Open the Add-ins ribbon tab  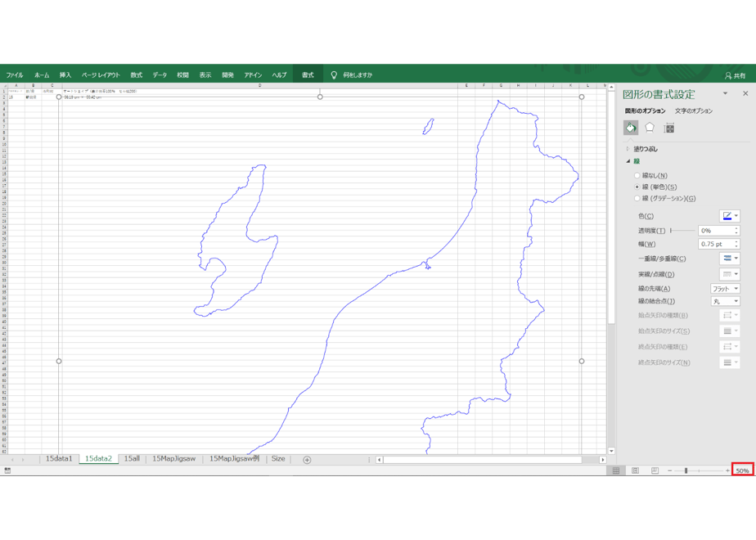coord(253,75)
